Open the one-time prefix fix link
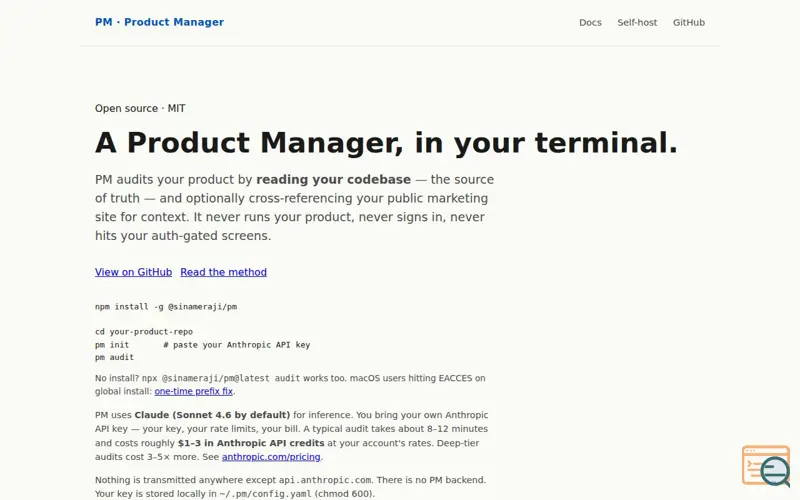 click(x=194, y=391)
